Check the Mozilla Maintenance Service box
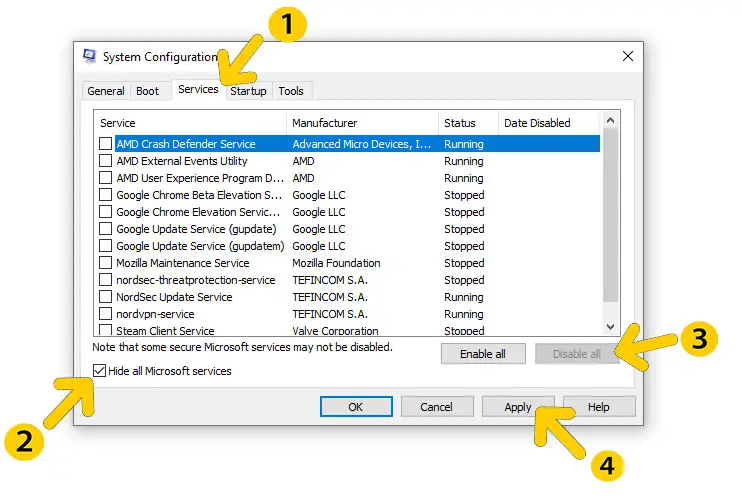742x498 pixels. point(106,263)
